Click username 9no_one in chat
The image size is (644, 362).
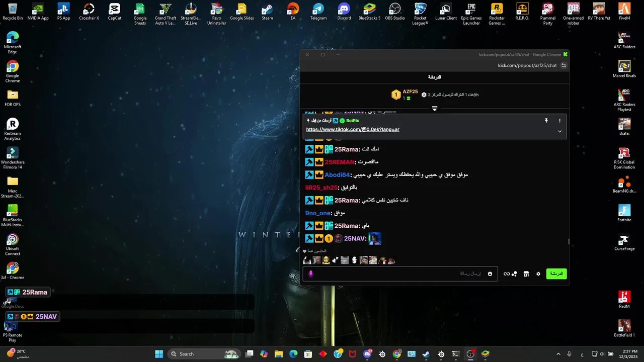pos(318,213)
